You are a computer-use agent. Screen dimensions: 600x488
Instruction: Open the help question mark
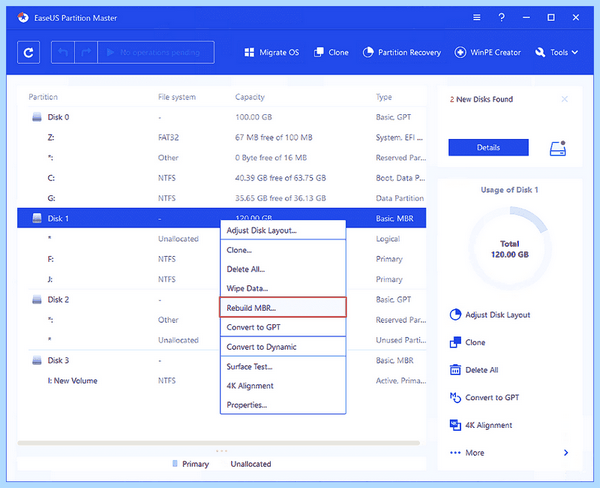tap(501, 18)
